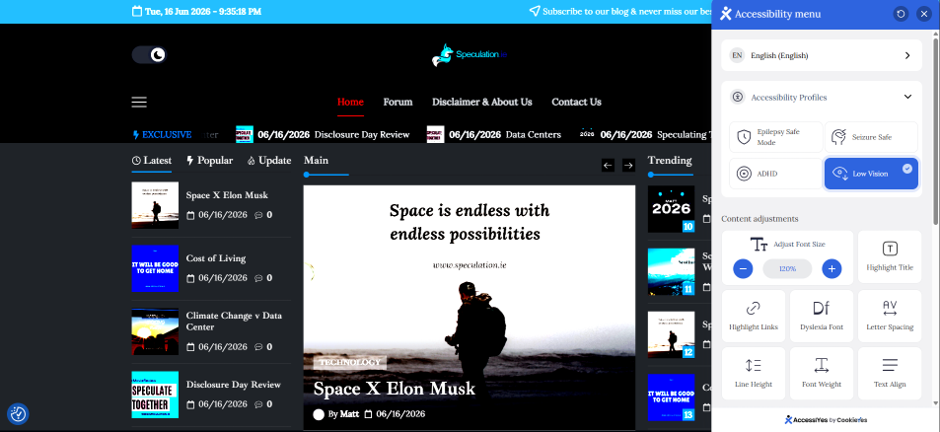Click the Data Centers ticker thumbnail
This screenshot has width=940, height=432.
[435, 134]
